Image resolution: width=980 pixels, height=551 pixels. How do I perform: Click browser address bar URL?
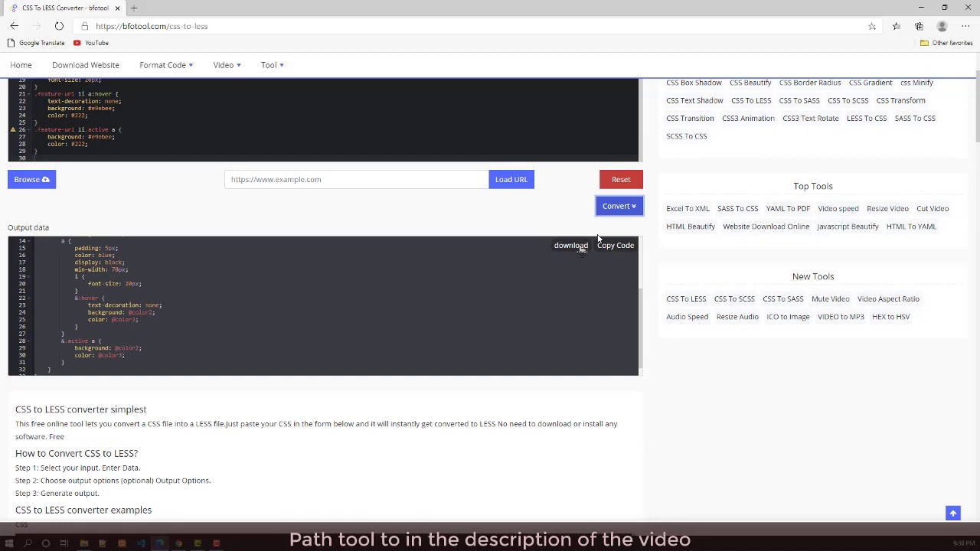(x=152, y=26)
